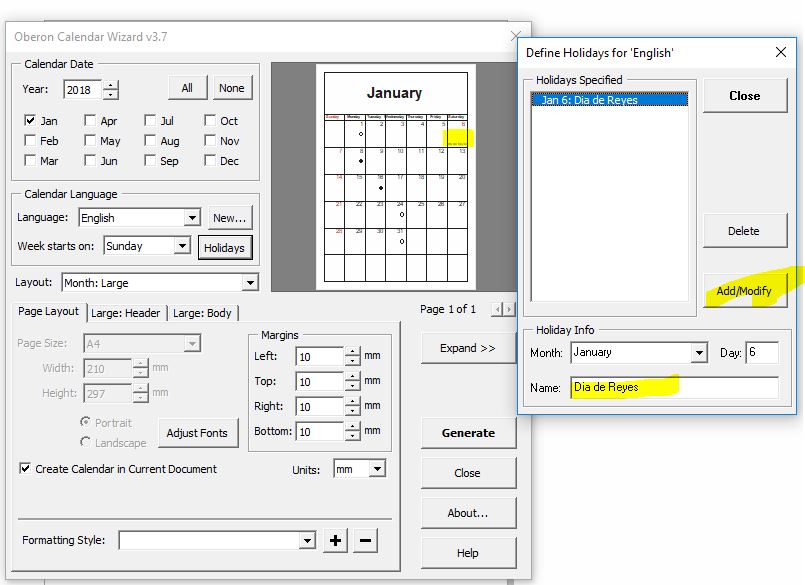Image resolution: width=805 pixels, height=585 pixels.
Task: Click the plus icon to add formatting style
Action: pos(335,540)
